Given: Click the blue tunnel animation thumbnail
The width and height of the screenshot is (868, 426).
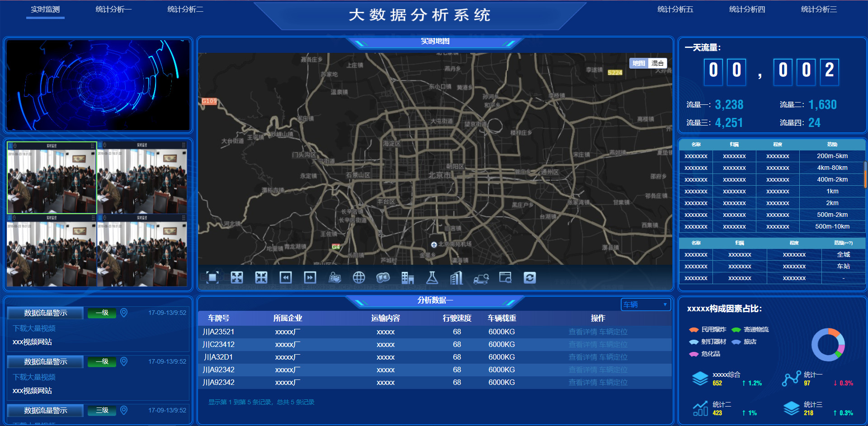Looking at the screenshot, I should coord(98,85).
